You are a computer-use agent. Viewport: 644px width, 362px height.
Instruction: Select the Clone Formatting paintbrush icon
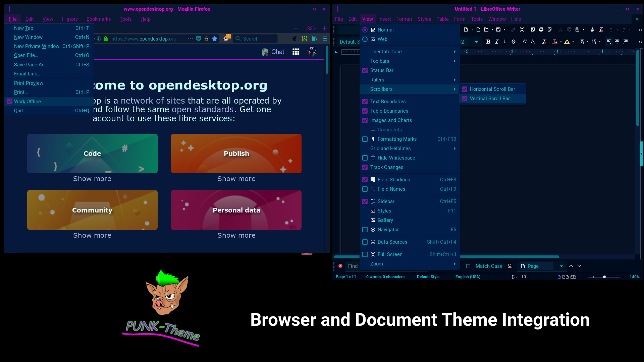592,29
